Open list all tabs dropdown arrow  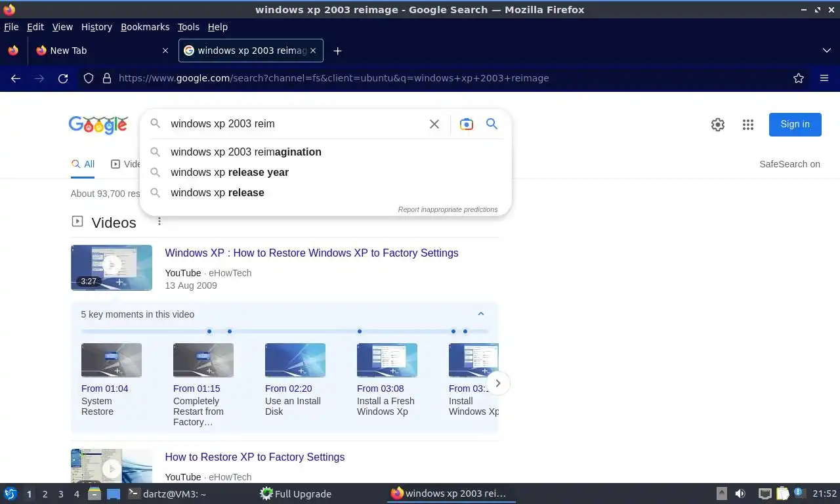tap(827, 51)
